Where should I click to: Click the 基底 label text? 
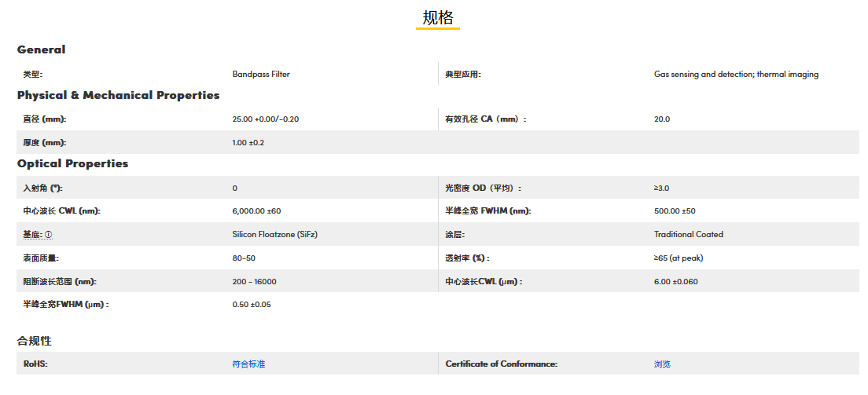click(33, 234)
